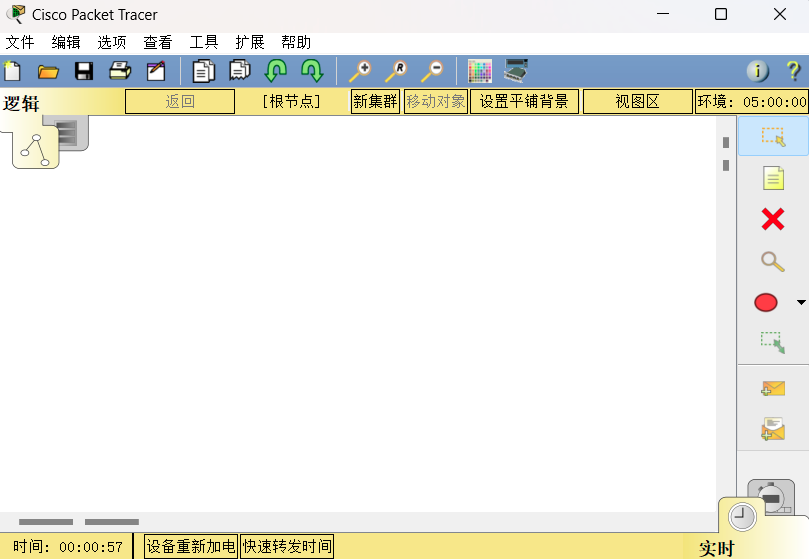Switch to realtime mode clock tab

point(742,517)
